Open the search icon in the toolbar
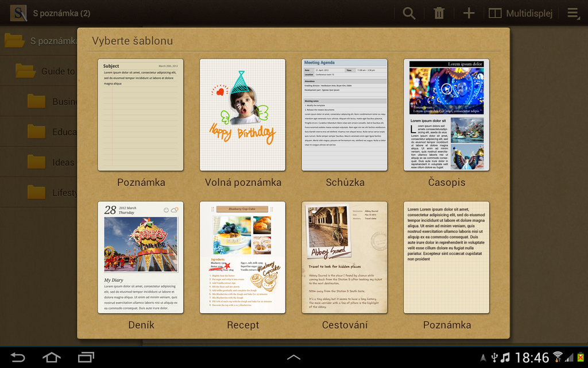Viewport: 588px width, 368px height. (x=409, y=13)
